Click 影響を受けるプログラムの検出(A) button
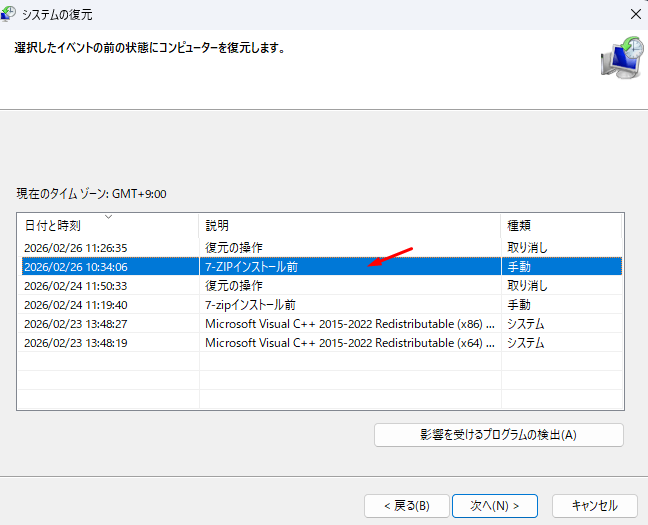This screenshot has width=648, height=525. coord(498,435)
